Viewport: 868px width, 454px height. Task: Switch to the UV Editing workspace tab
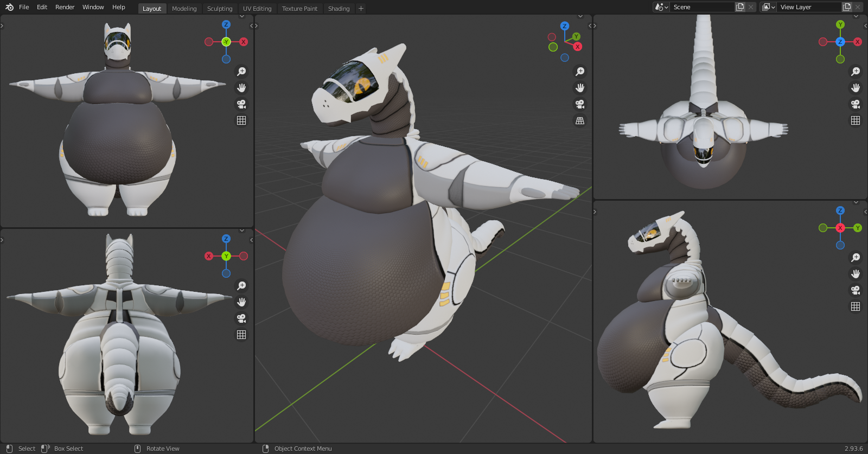[x=257, y=9]
